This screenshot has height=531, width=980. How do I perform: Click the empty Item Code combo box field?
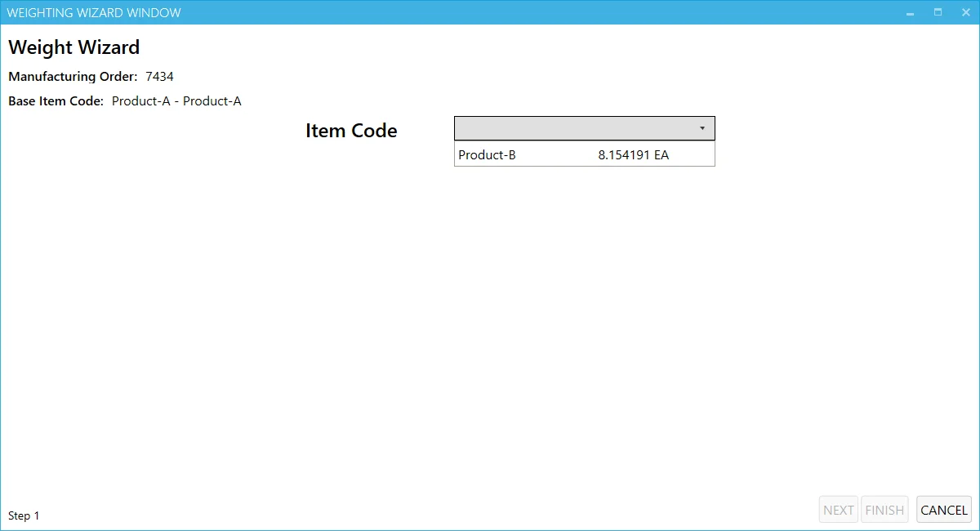click(572, 128)
